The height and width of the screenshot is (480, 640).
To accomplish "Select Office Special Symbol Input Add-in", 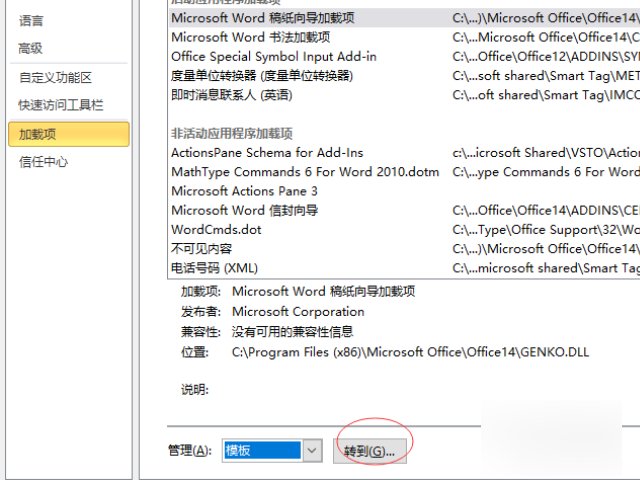I will tap(404, 56).
